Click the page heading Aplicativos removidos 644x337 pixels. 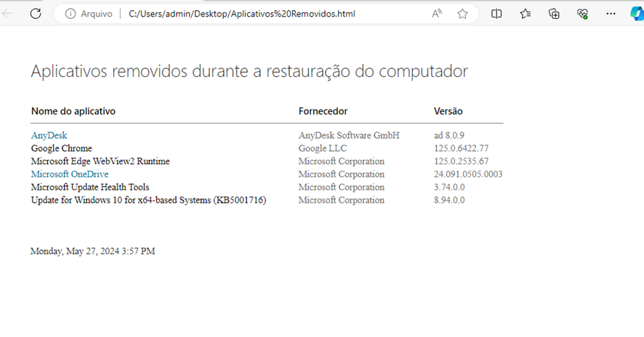coord(249,71)
